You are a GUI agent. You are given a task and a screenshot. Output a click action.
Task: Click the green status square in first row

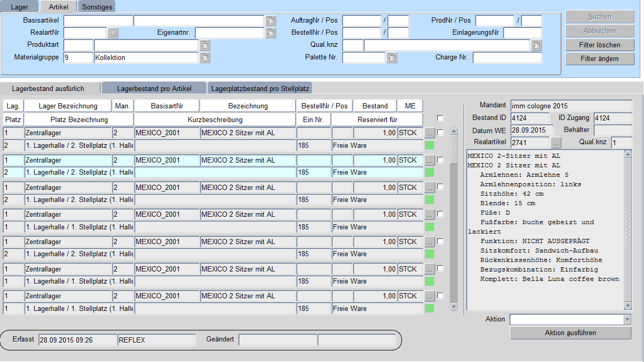point(429,145)
